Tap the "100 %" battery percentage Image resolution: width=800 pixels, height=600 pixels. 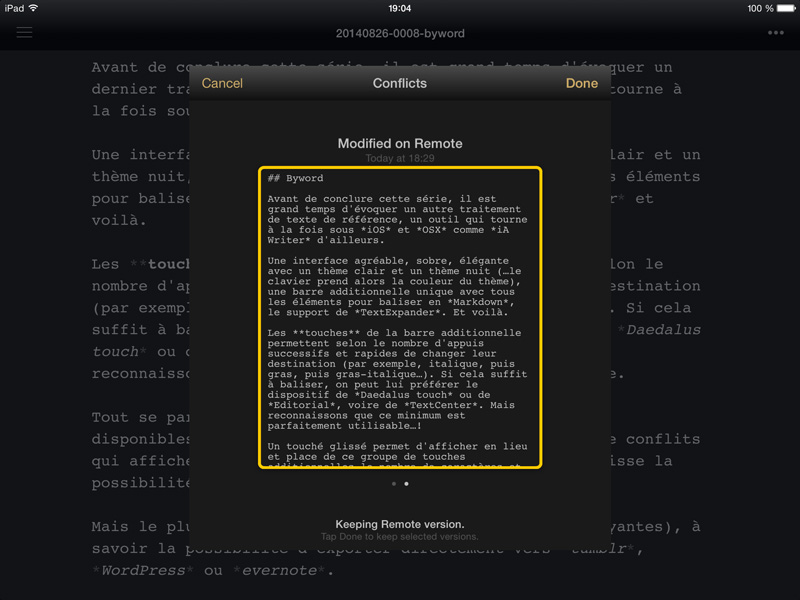click(760, 8)
